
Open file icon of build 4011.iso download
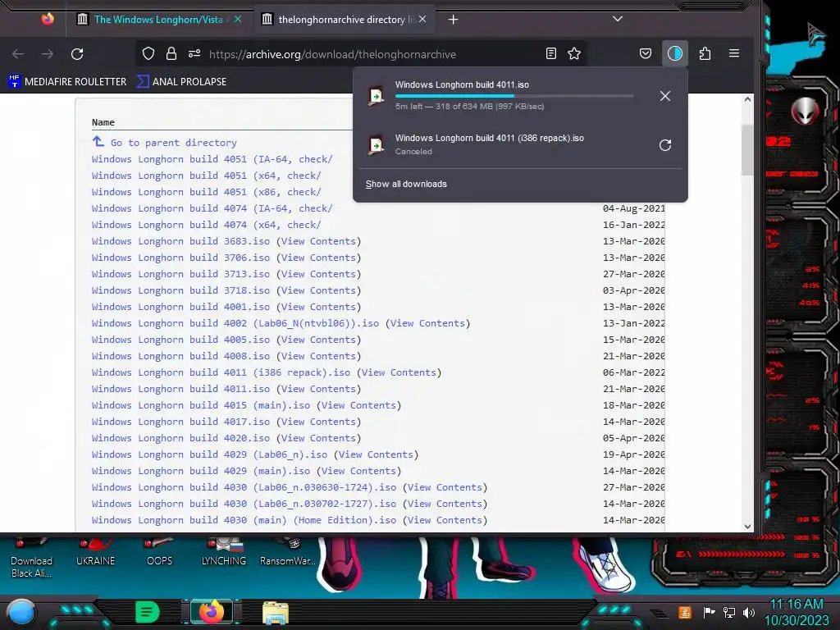pyautogui.click(x=376, y=96)
